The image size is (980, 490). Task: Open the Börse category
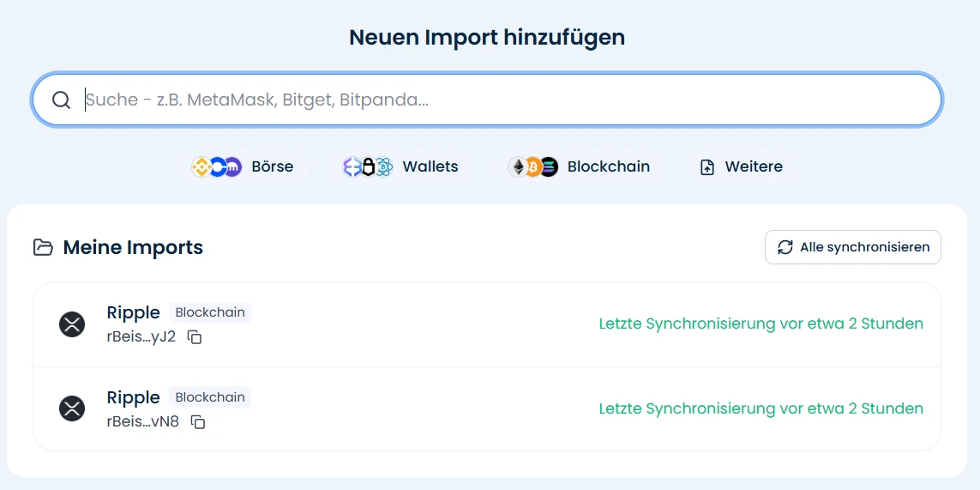point(243,167)
